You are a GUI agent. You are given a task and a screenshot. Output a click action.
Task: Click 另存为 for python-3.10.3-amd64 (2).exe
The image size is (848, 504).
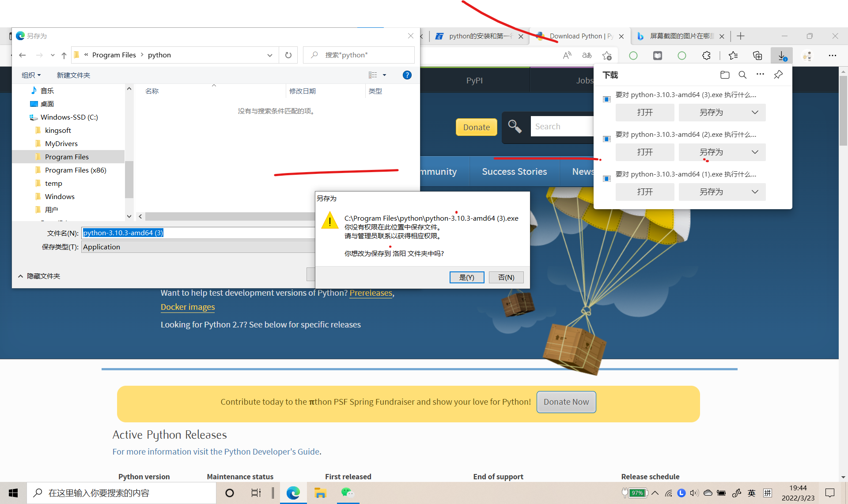[711, 152]
